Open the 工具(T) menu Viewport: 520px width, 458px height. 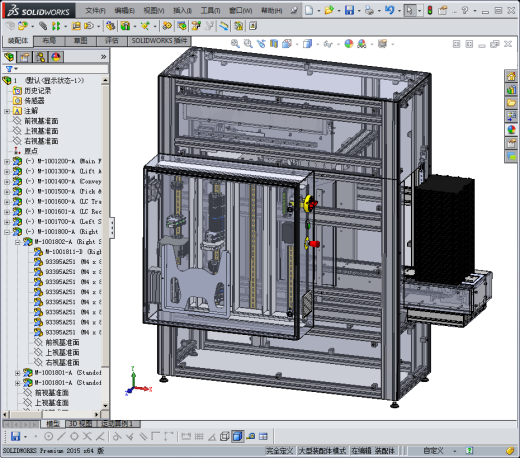click(210, 11)
